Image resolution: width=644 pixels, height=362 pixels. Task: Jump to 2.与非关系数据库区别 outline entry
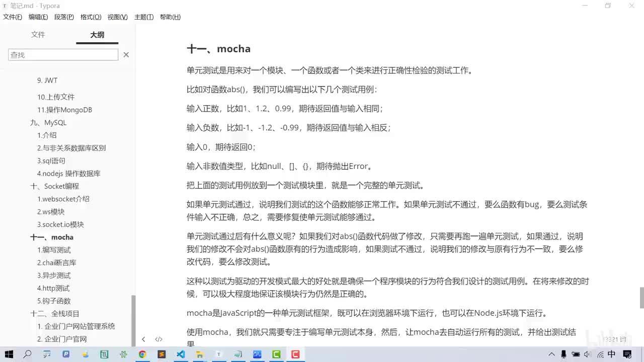point(71,148)
